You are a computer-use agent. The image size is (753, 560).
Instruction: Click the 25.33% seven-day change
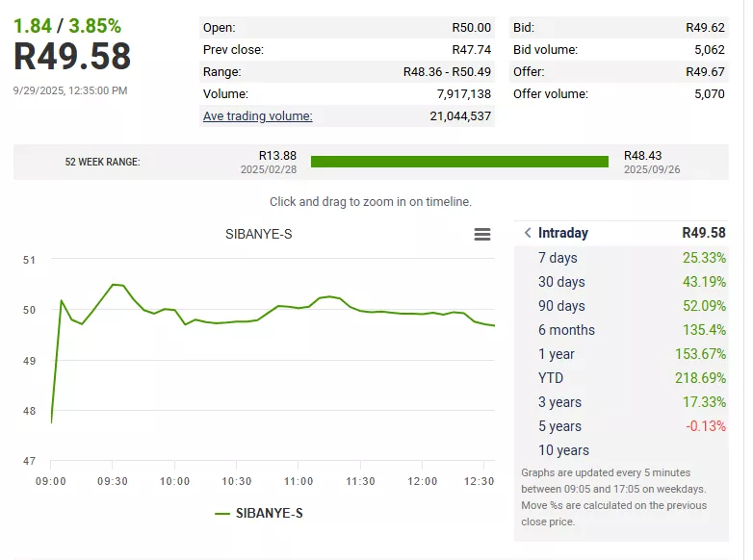pyautogui.click(x=704, y=258)
